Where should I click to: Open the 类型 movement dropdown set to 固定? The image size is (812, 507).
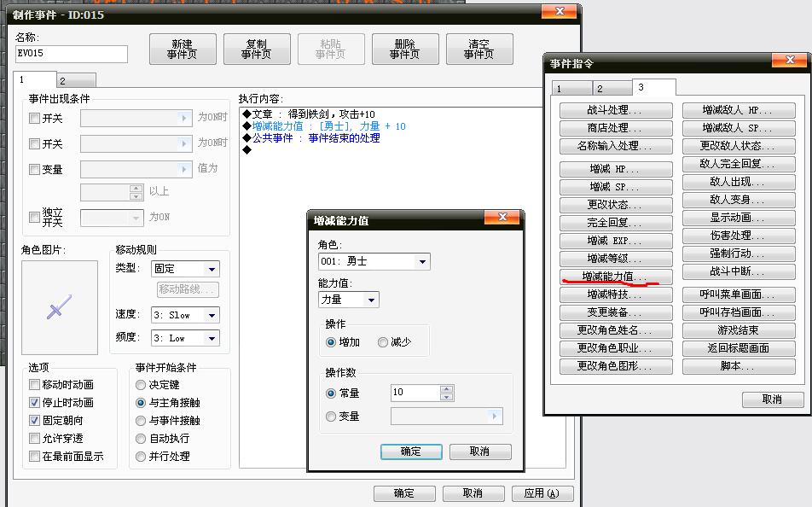185,269
